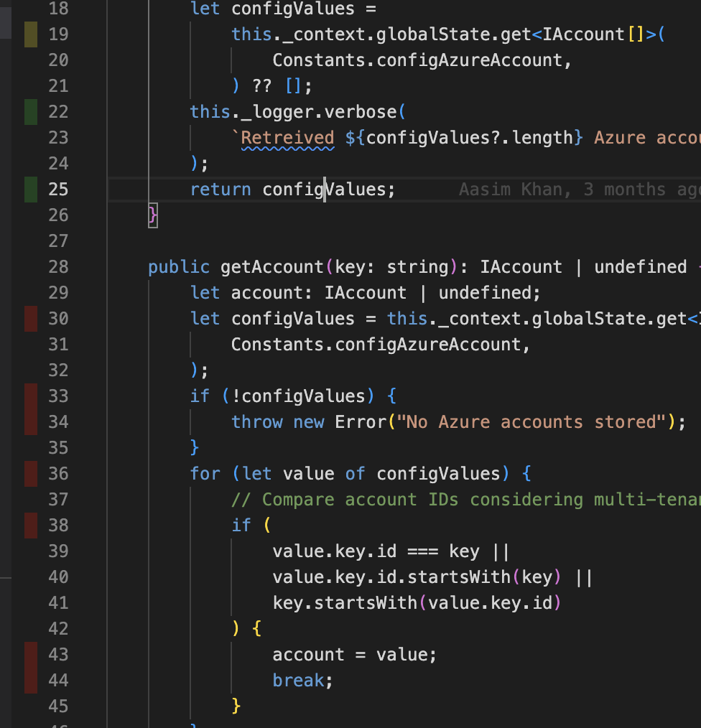Place cursor on getAccount method name
The width and height of the screenshot is (701, 728).
click(272, 267)
